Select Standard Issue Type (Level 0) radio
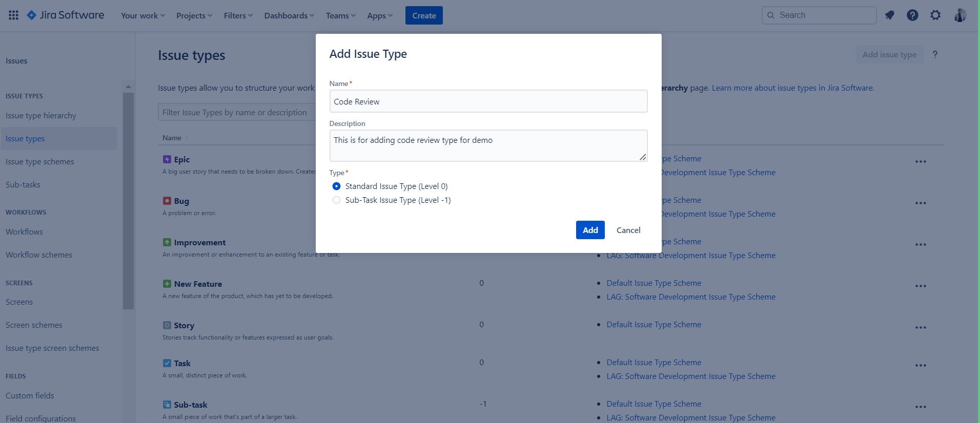The image size is (980, 423). (336, 186)
